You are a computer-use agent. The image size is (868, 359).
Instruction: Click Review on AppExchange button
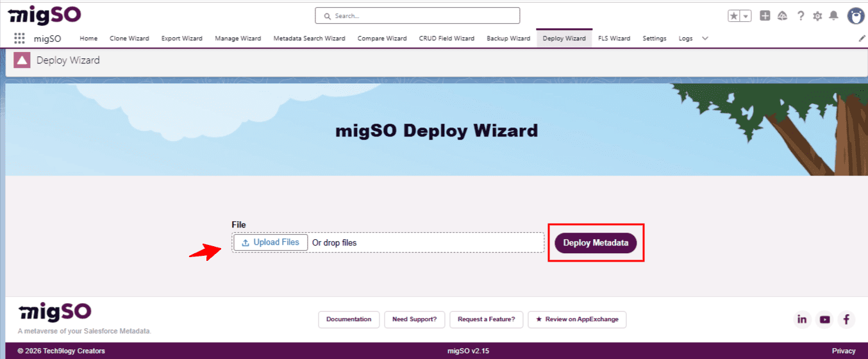(577, 319)
